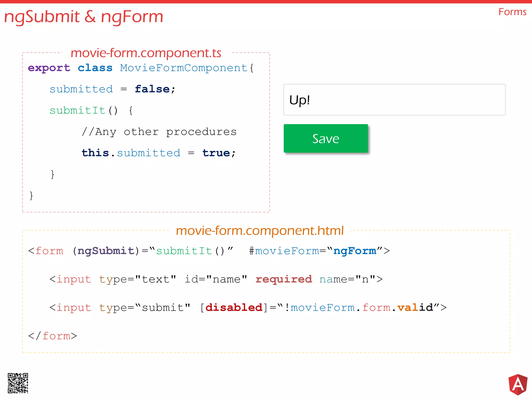Click the "[disabled]" binding text
Image resolution: width=532 pixels, height=399 pixels.
tap(234, 308)
